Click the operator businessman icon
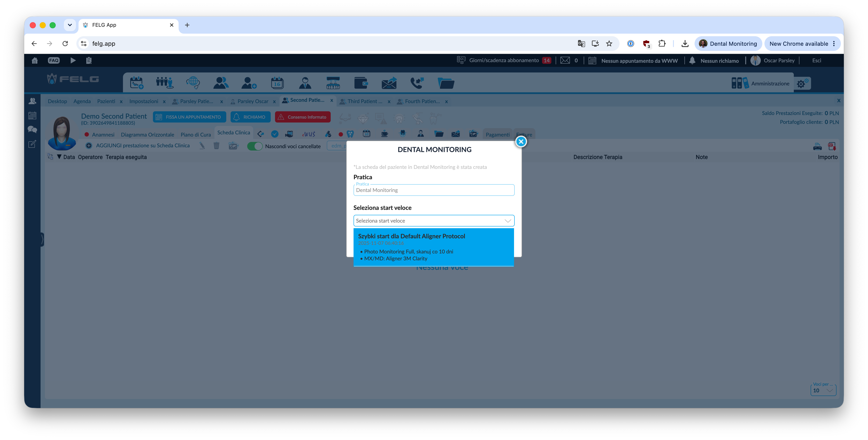 click(x=305, y=83)
